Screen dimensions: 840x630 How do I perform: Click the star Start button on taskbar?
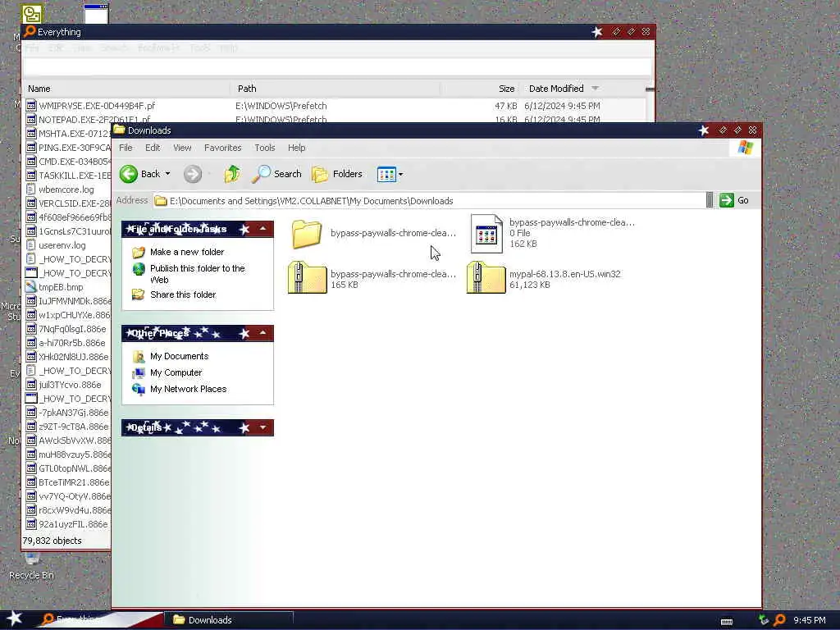tap(15, 619)
